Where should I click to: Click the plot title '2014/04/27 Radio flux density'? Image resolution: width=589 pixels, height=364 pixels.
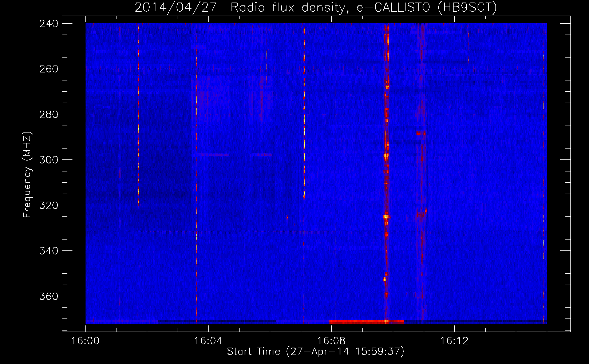240,7
